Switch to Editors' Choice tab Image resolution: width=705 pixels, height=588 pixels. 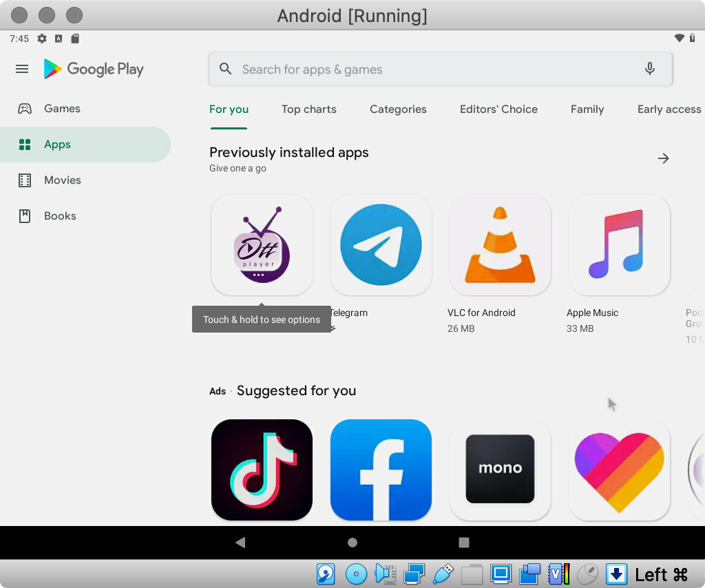[498, 109]
